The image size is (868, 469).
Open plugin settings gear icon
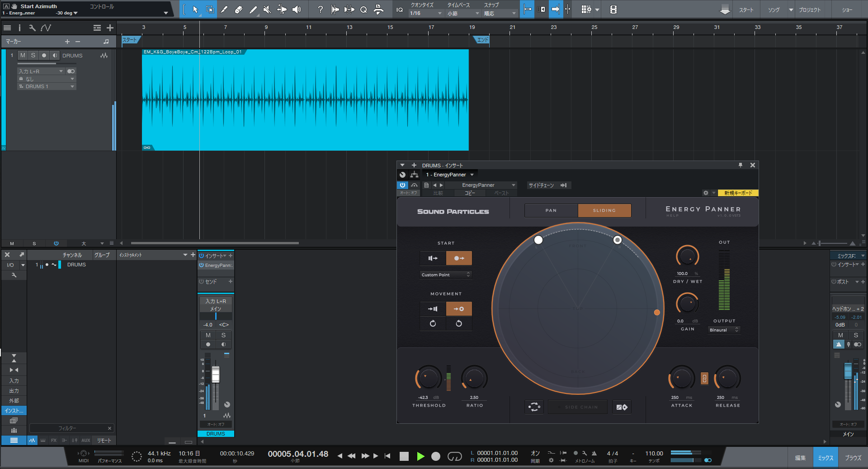706,193
